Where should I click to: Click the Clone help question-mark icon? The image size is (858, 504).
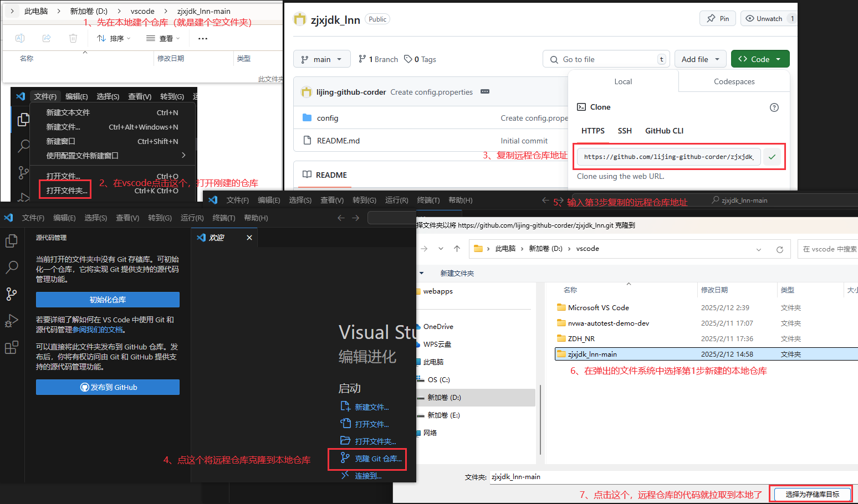774,107
